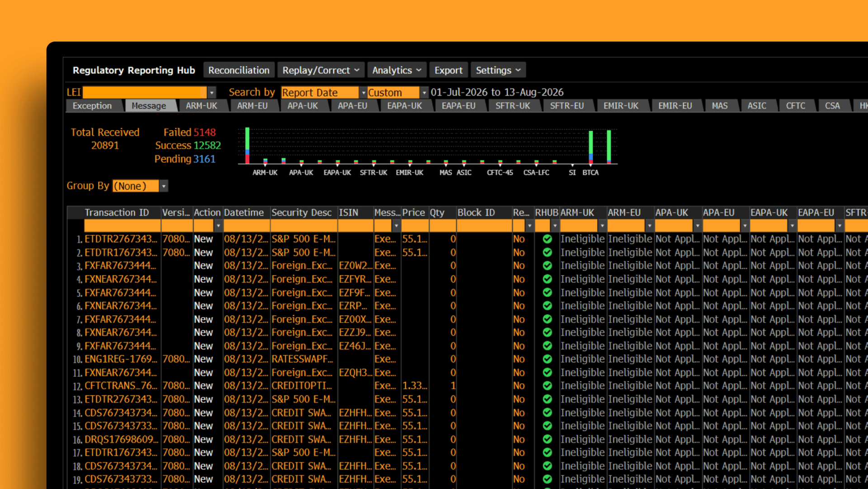This screenshot has width=868, height=489.
Task: Click the RHUB status check in row 15
Action: 547,426
